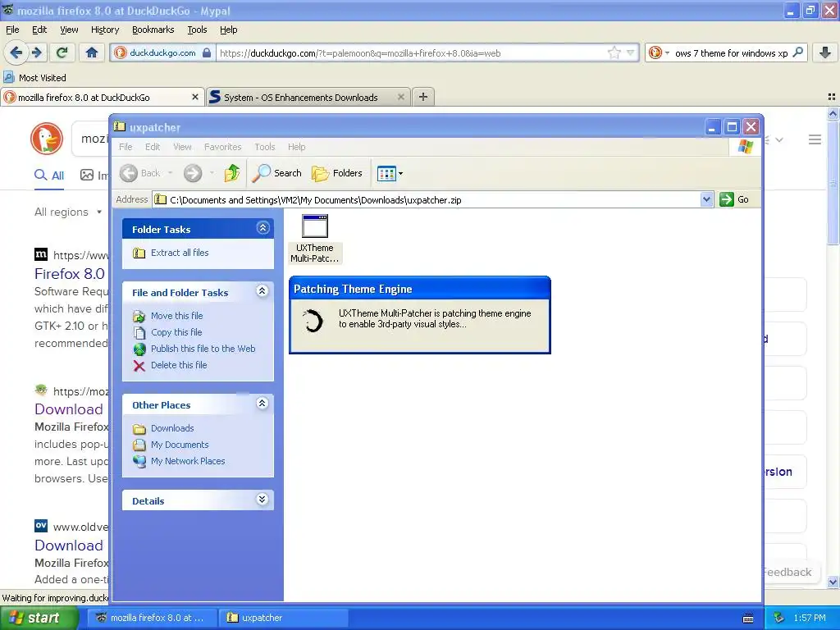Go back in Mypal browser
The height and width of the screenshot is (630, 840).
[x=16, y=52]
